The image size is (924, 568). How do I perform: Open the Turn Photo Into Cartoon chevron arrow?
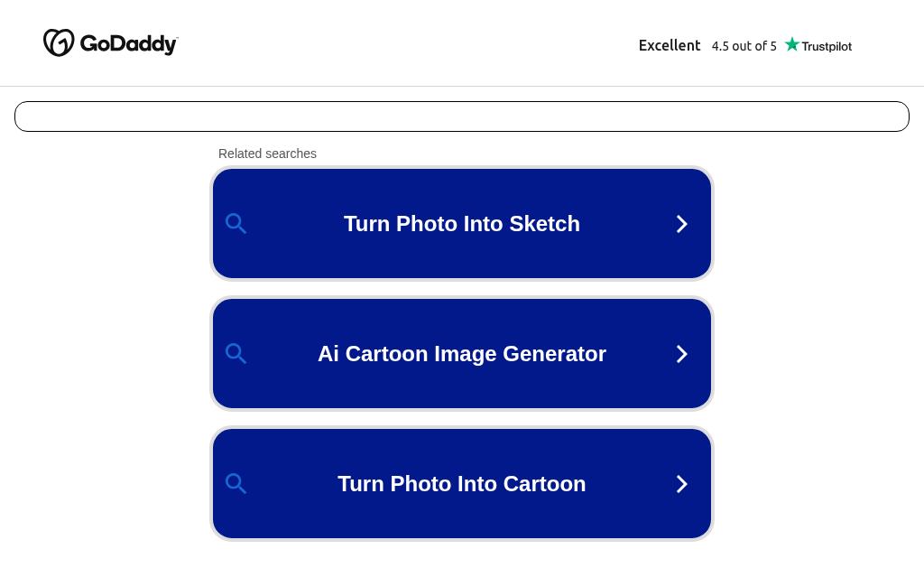(x=682, y=484)
